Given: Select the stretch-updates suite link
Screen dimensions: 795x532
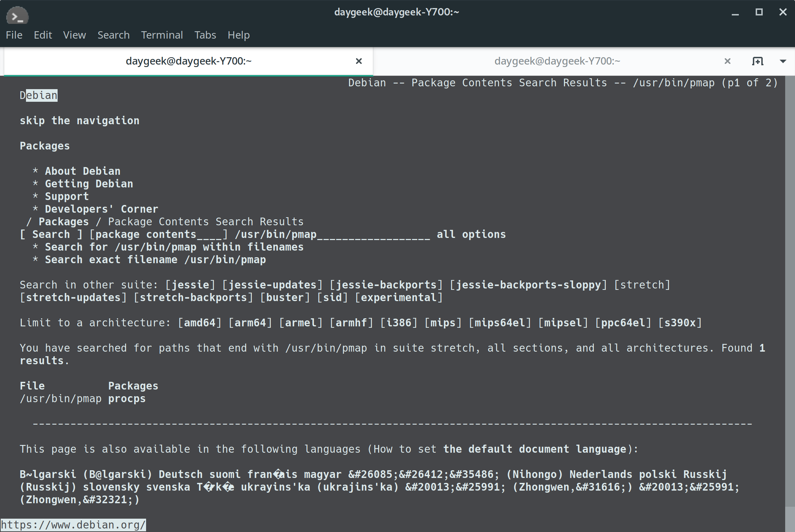Looking at the screenshot, I should click(73, 298).
